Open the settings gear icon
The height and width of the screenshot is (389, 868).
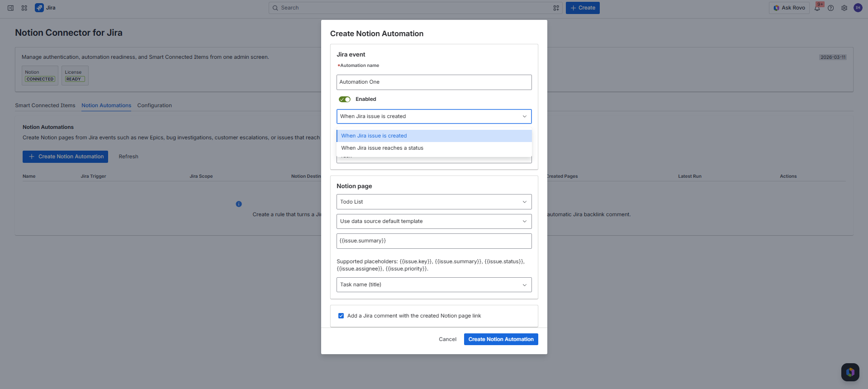tap(844, 8)
